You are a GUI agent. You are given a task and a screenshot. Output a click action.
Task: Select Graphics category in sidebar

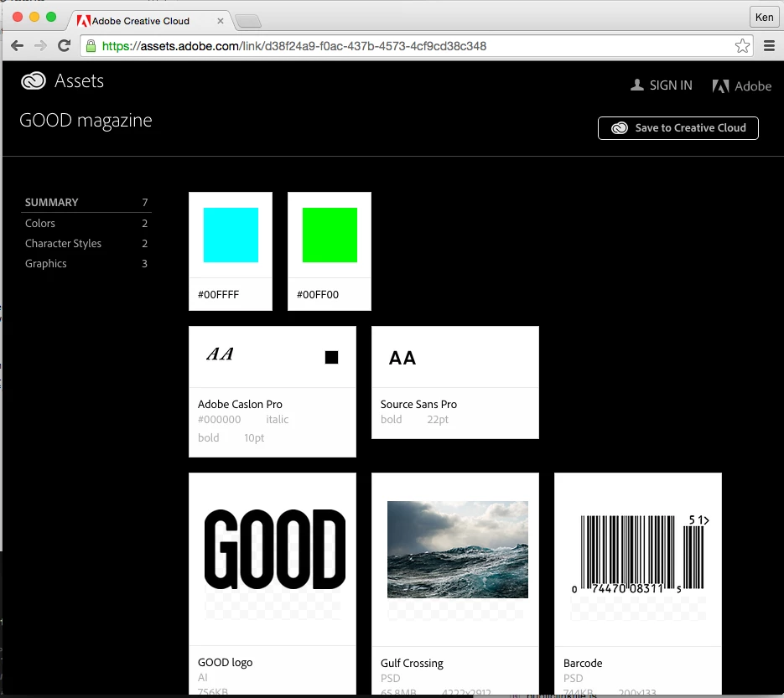coord(86,263)
